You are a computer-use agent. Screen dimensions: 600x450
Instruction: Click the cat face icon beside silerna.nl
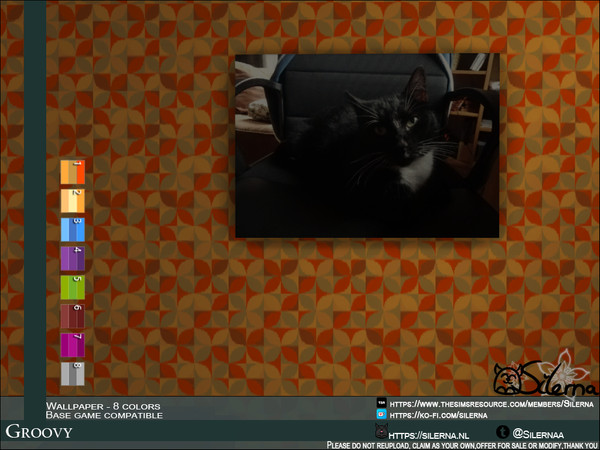381,432
